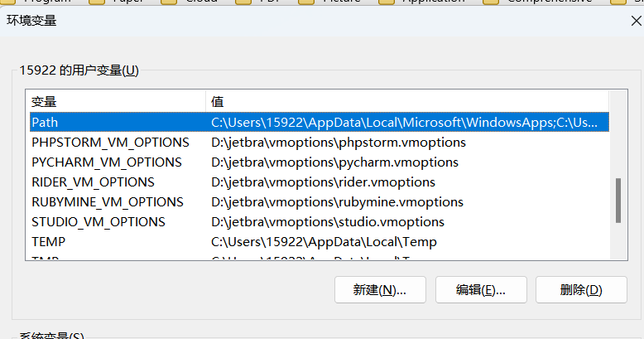Click the 删除(D) button
Image resolution: width=644 pixels, height=339 pixels.
(581, 290)
